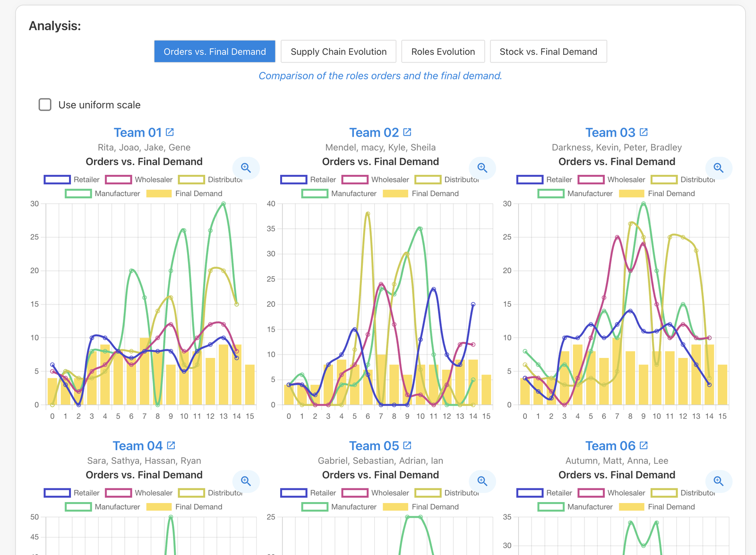
Task: Toggle Retailer series in Team 05 legend
Action: click(x=308, y=493)
